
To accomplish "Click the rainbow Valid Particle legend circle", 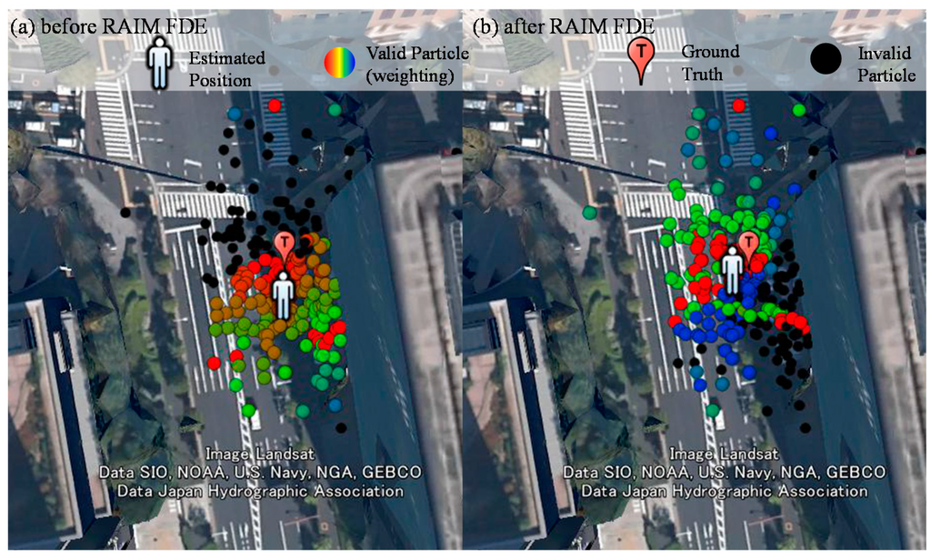I will (340, 63).
